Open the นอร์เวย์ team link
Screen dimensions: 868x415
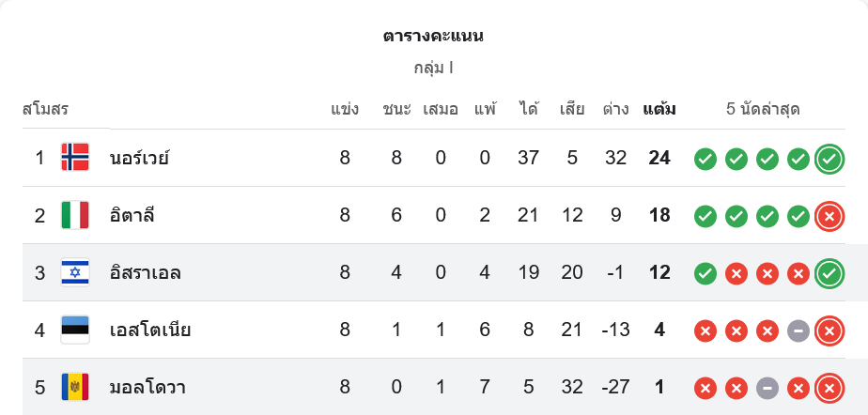pos(139,158)
